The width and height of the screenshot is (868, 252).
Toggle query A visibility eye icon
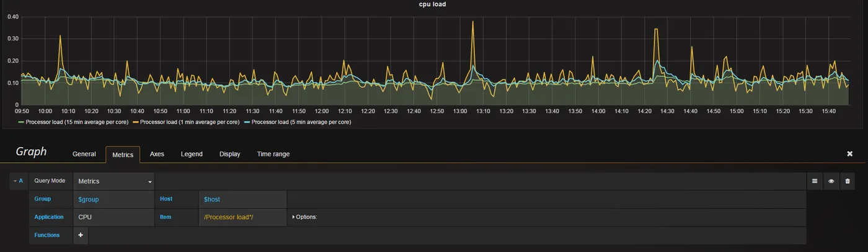(831, 181)
